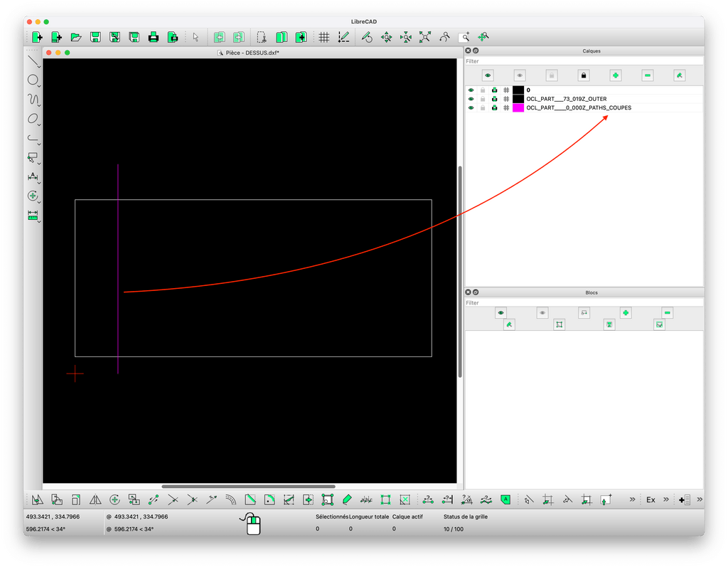Image resolution: width=728 pixels, height=567 pixels.
Task: Click magenta swatch of PATHS_COUPES layer
Action: click(x=518, y=108)
